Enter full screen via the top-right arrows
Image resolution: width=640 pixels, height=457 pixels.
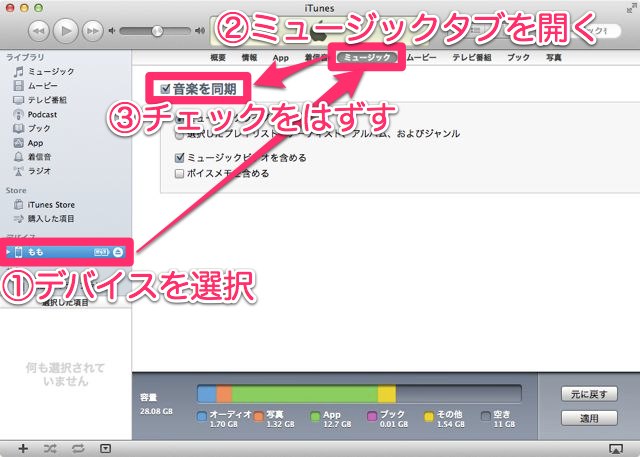tap(631, 8)
